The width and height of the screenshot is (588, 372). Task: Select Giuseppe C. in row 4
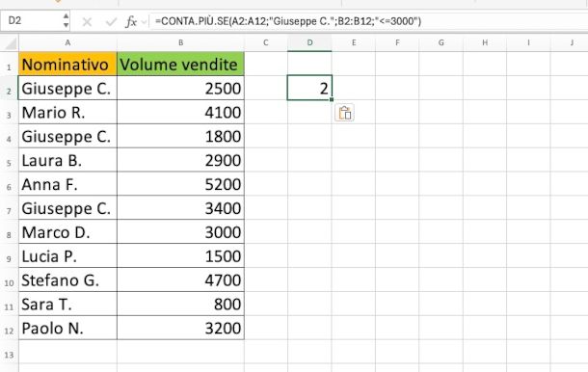click(67, 136)
